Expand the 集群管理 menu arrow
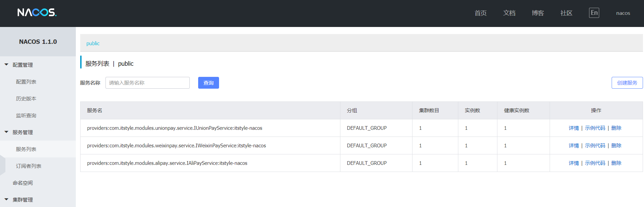Screen dimensions: 644x207 (6, 199)
